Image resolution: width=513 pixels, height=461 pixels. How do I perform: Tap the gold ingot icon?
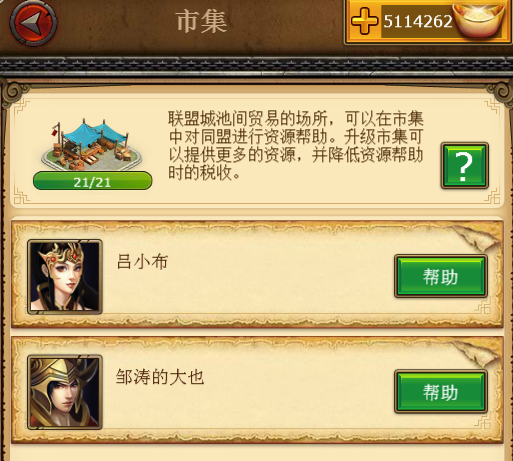point(480,19)
